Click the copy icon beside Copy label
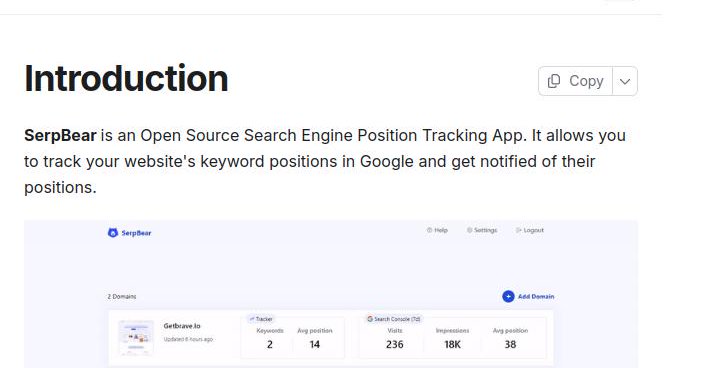This screenshot has height=368, width=702. tap(554, 81)
